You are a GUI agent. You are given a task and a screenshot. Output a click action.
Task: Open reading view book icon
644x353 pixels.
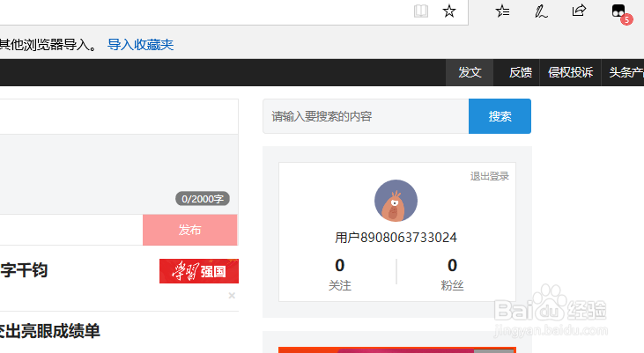point(421,11)
